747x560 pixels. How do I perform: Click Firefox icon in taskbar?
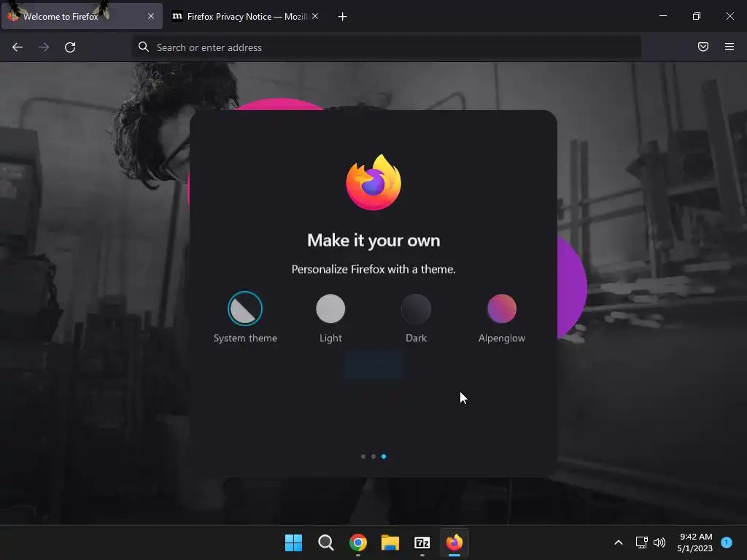tap(454, 542)
